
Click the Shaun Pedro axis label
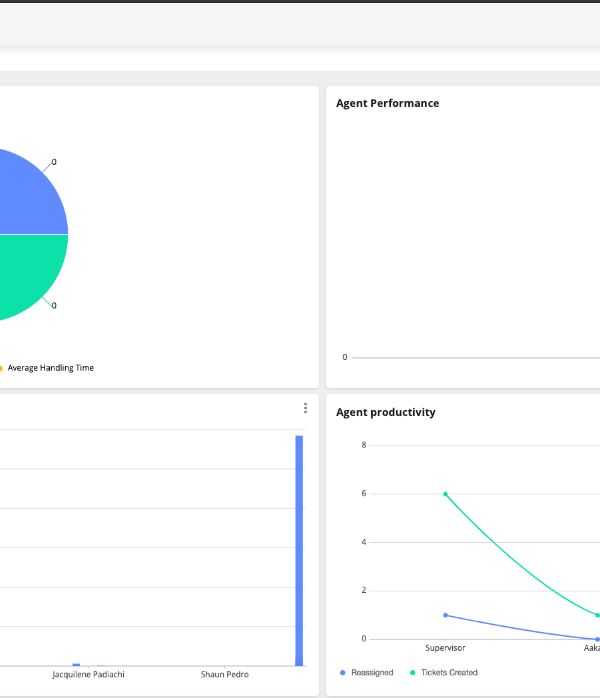(224, 674)
